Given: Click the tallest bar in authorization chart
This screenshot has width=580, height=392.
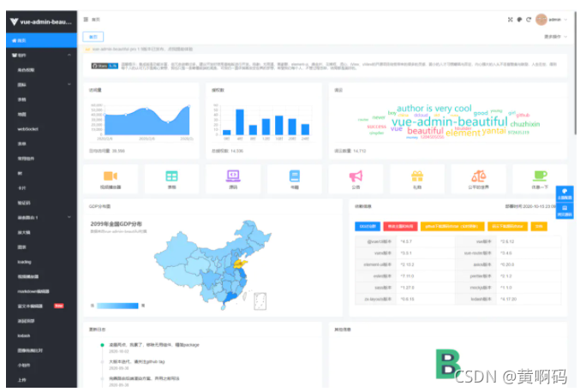Looking at the screenshot, I should pyautogui.click(x=240, y=122).
